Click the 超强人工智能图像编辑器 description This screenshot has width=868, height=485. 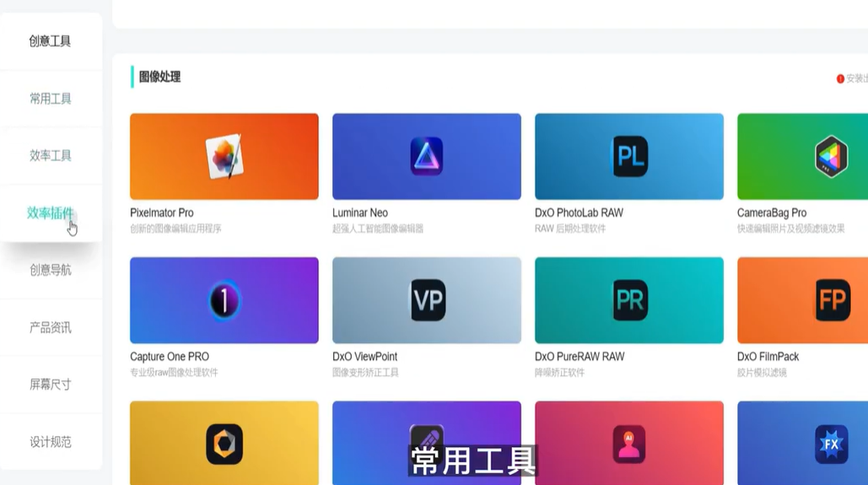pyautogui.click(x=378, y=229)
